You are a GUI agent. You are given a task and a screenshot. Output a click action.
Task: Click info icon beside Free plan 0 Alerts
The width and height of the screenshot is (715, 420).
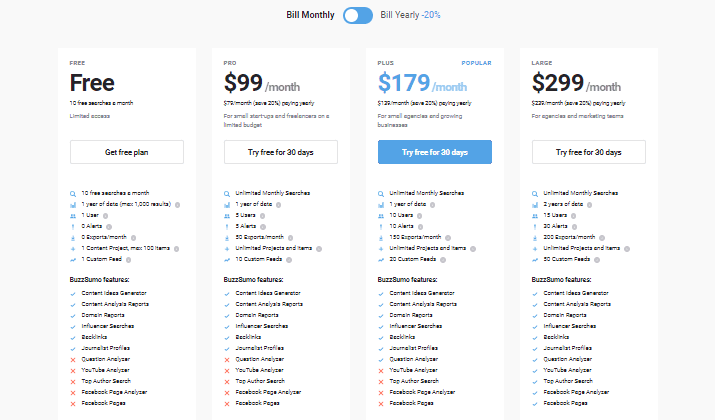pos(109,227)
